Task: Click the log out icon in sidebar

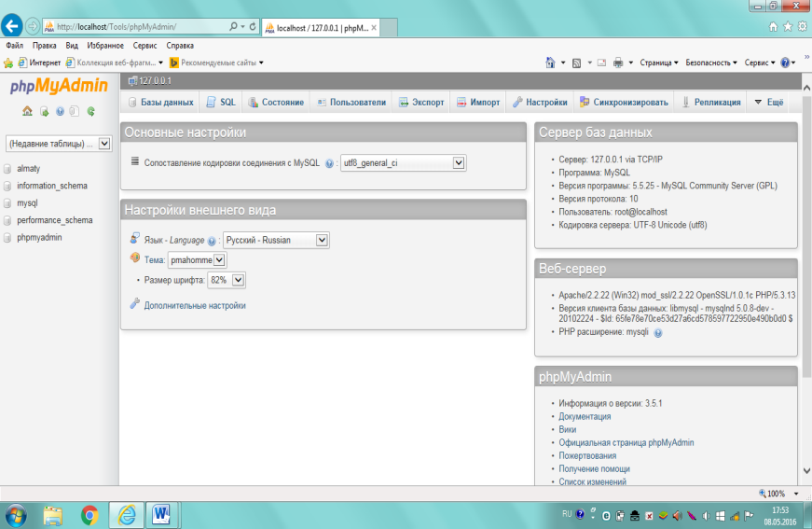Action: pos(44,111)
